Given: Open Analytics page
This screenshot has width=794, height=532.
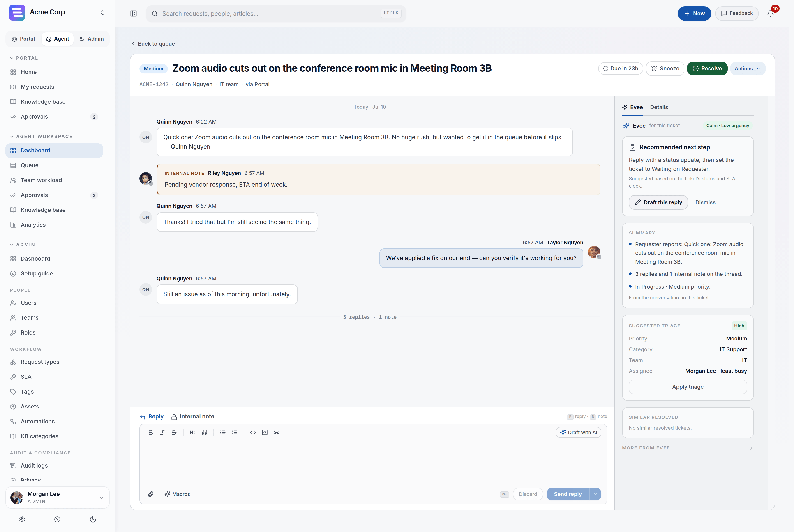Looking at the screenshot, I should pyautogui.click(x=54, y=225).
